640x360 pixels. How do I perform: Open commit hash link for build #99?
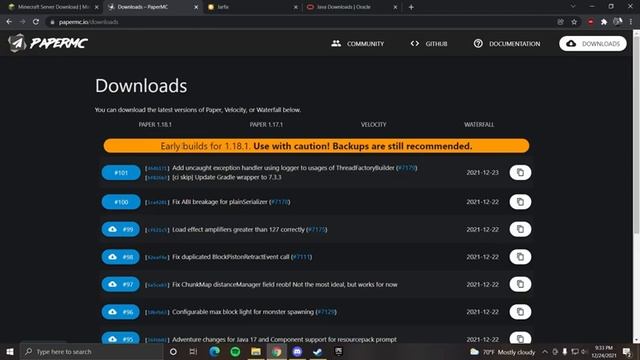pyautogui.click(x=157, y=230)
